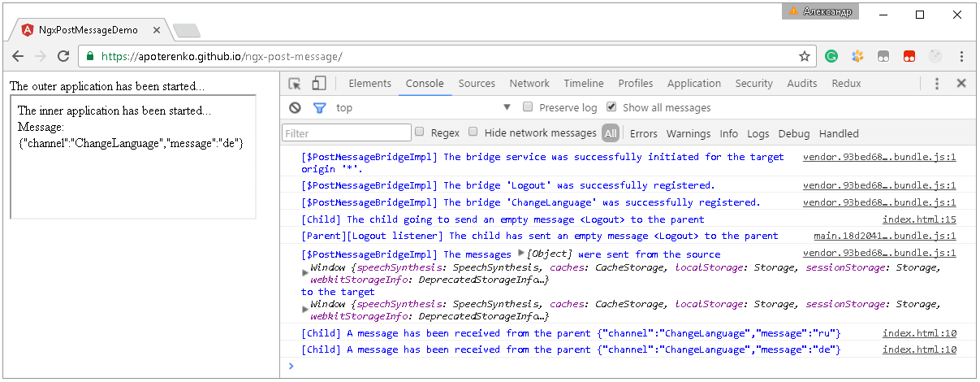Open source link for bridge service initiated log

point(879,158)
